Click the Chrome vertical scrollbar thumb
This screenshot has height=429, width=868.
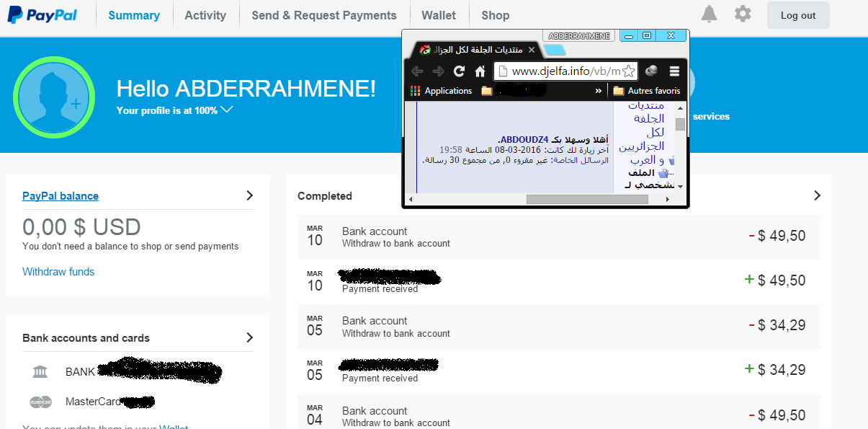click(x=680, y=124)
